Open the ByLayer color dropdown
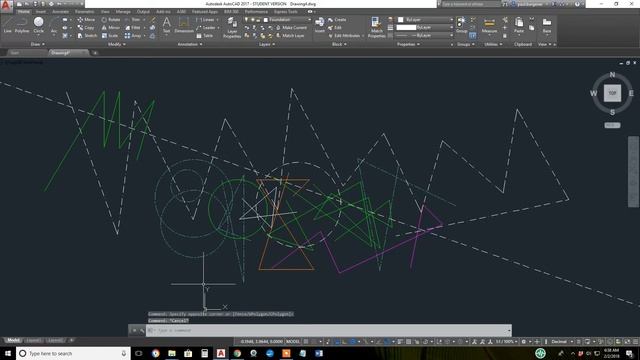The image size is (640, 360). 425,20
